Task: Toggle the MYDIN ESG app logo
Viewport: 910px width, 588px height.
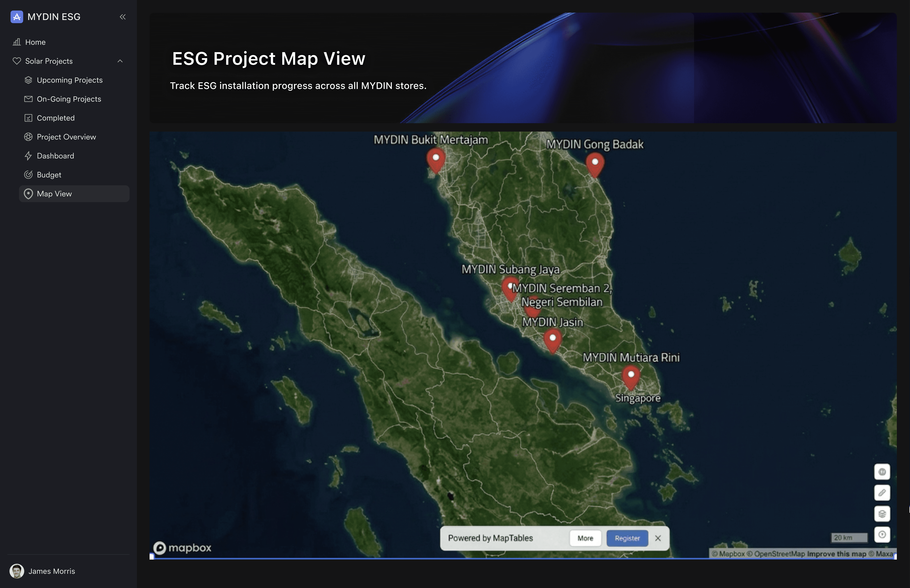Action: coord(17,17)
